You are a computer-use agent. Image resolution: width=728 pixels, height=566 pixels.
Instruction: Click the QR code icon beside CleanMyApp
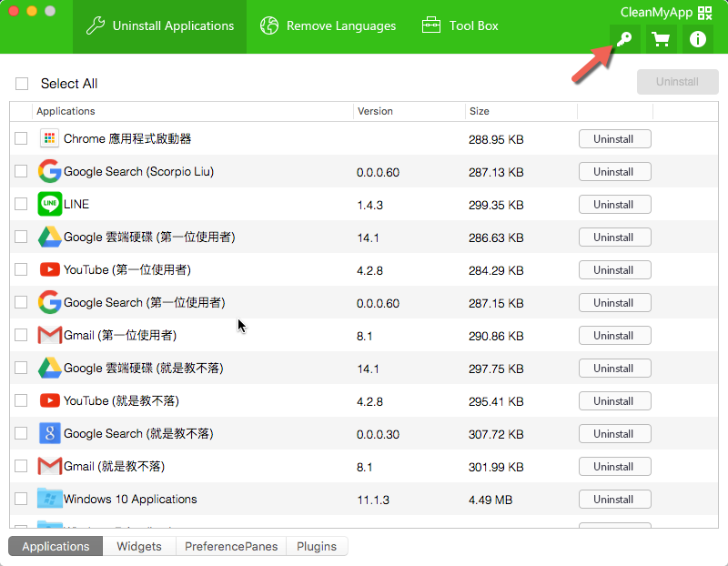pyautogui.click(x=704, y=13)
